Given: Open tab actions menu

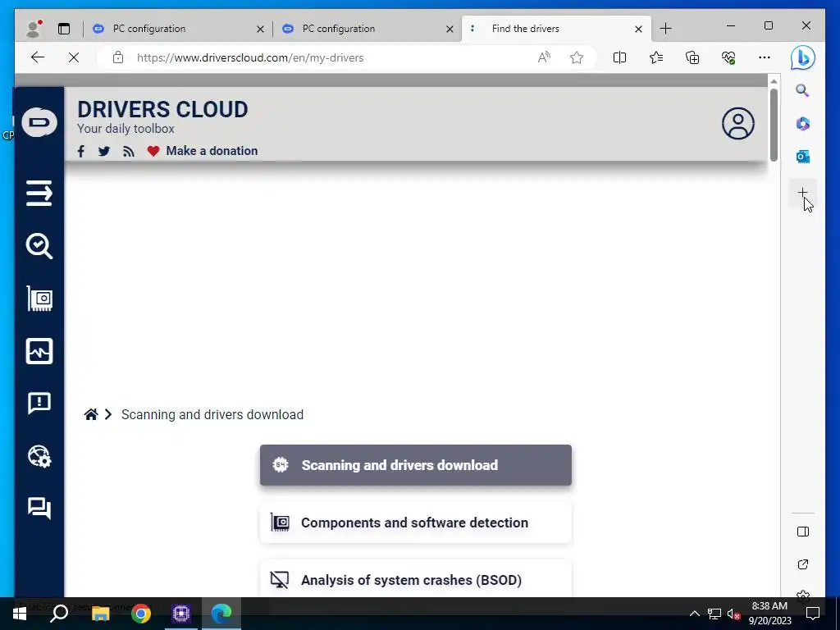Looking at the screenshot, I should [64, 29].
